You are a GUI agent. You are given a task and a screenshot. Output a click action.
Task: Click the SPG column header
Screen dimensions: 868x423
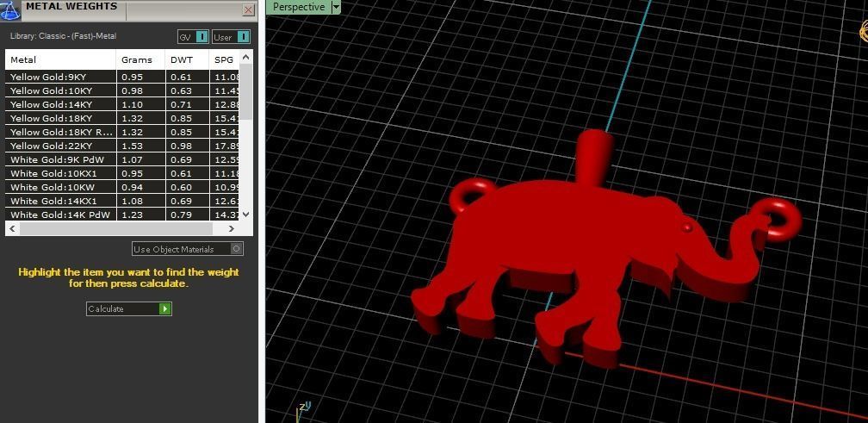pyautogui.click(x=225, y=59)
